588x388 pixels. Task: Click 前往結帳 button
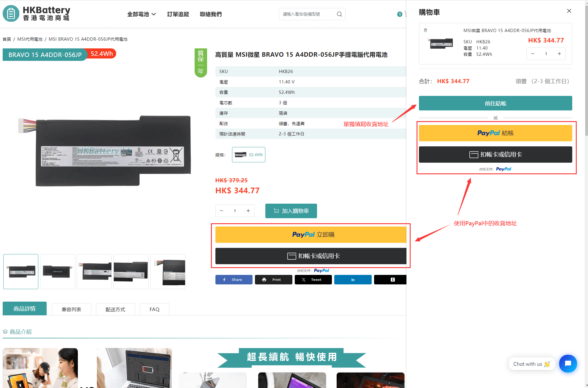(496, 103)
